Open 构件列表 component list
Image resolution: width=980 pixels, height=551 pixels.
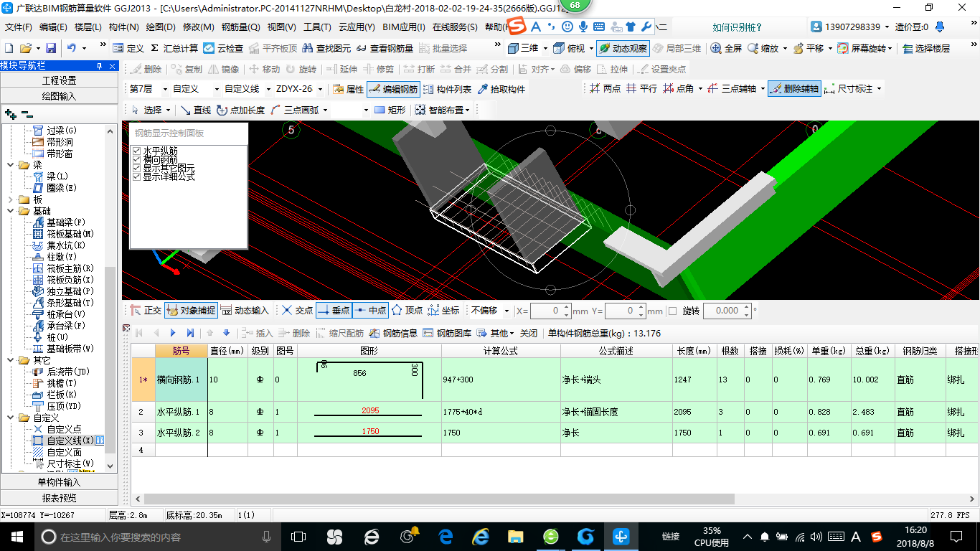point(448,89)
